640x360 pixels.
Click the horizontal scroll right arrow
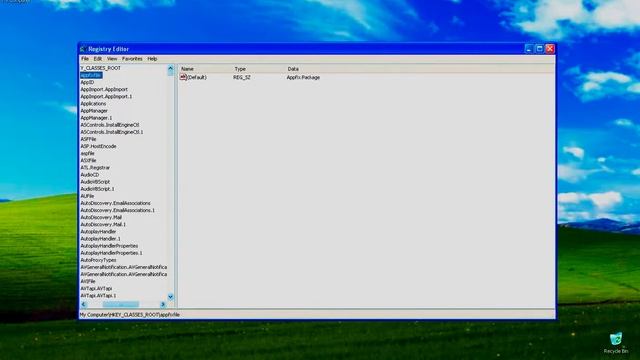click(163, 304)
